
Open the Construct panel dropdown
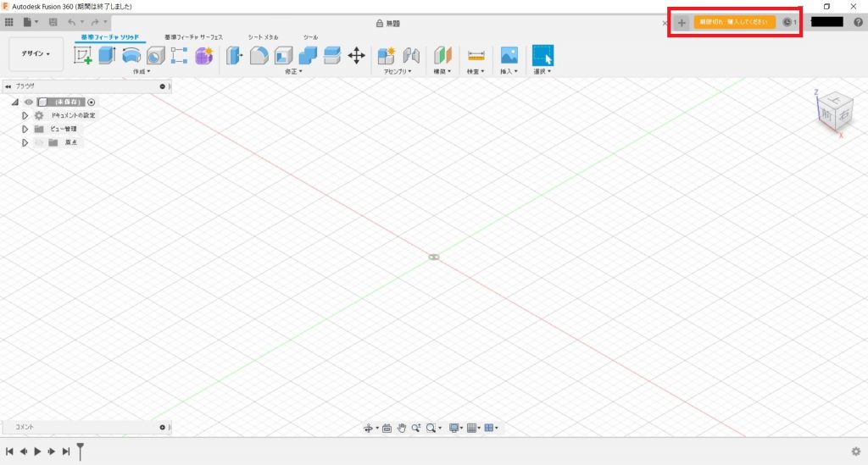tap(442, 71)
